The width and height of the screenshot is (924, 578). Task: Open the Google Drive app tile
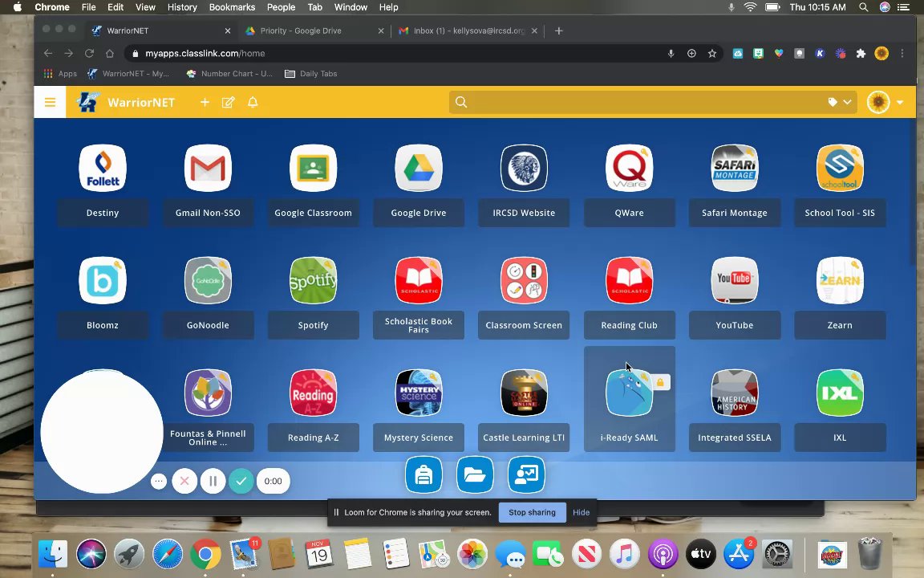point(419,168)
